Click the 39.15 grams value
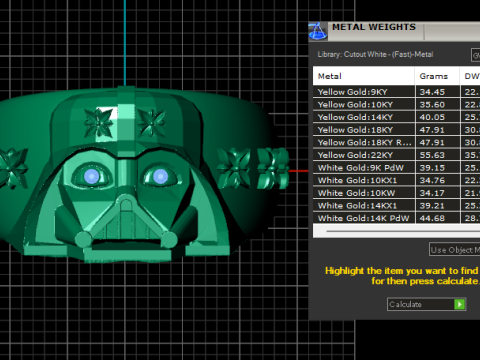This screenshot has height=360, width=480. [x=432, y=168]
